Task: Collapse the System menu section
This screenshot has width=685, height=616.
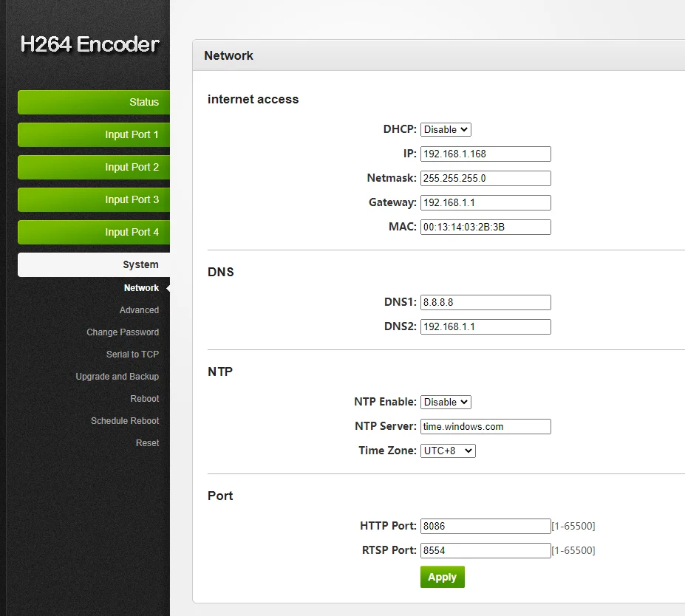Action: click(94, 264)
